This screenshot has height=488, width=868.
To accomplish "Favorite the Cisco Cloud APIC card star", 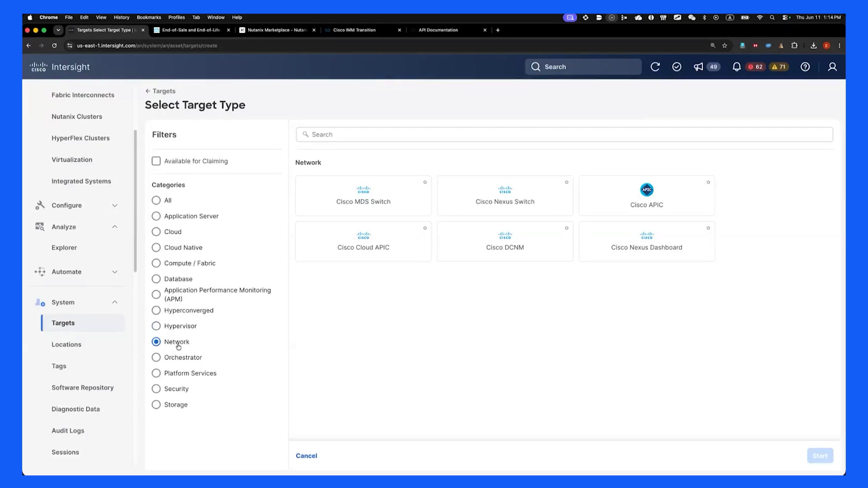I will pyautogui.click(x=425, y=228).
